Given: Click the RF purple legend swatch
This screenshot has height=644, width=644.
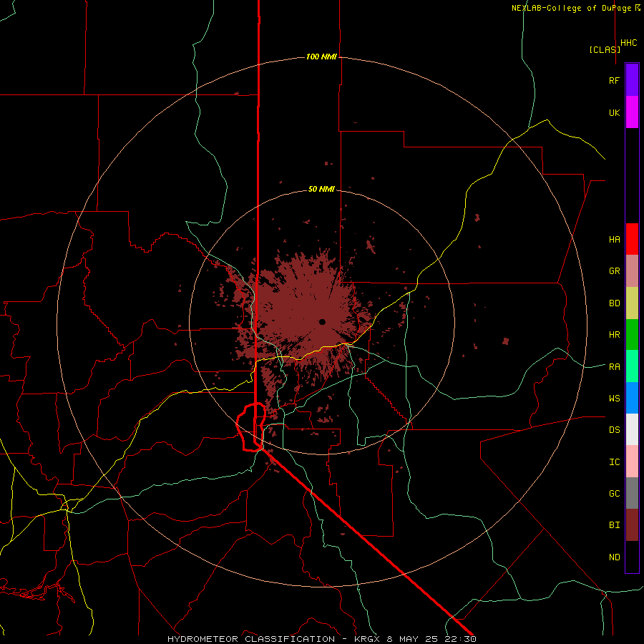Looking at the screenshot, I should [x=632, y=80].
